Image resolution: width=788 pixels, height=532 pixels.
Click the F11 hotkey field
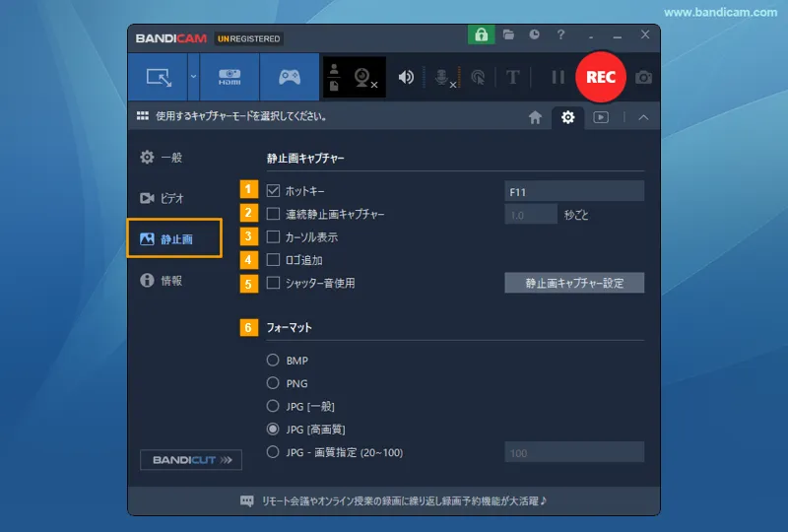point(574,191)
